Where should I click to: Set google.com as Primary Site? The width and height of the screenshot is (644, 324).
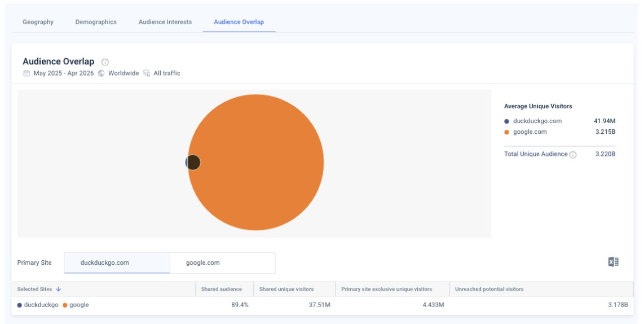(x=223, y=262)
